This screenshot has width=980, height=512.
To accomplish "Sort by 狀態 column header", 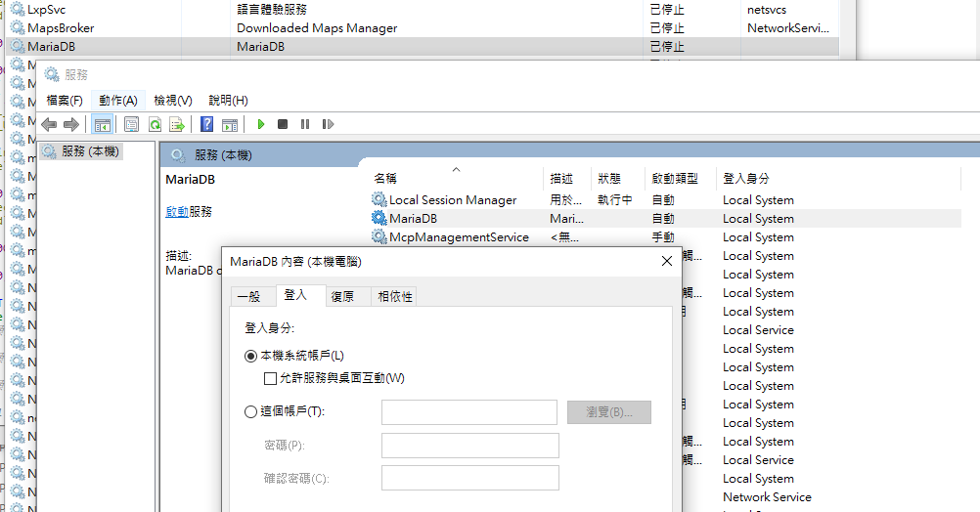I will click(x=608, y=179).
